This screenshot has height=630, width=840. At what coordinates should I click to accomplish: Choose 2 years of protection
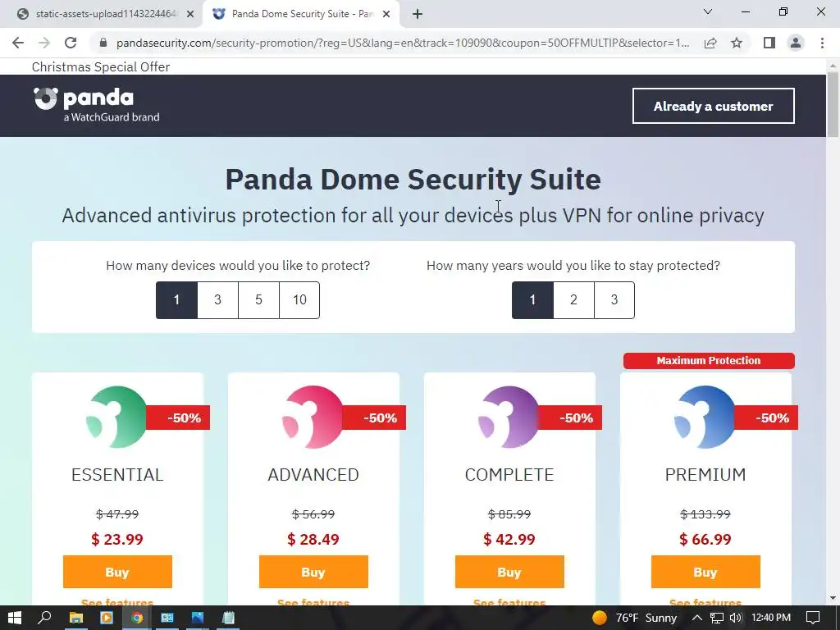pyautogui.click(x=573, y=300)
